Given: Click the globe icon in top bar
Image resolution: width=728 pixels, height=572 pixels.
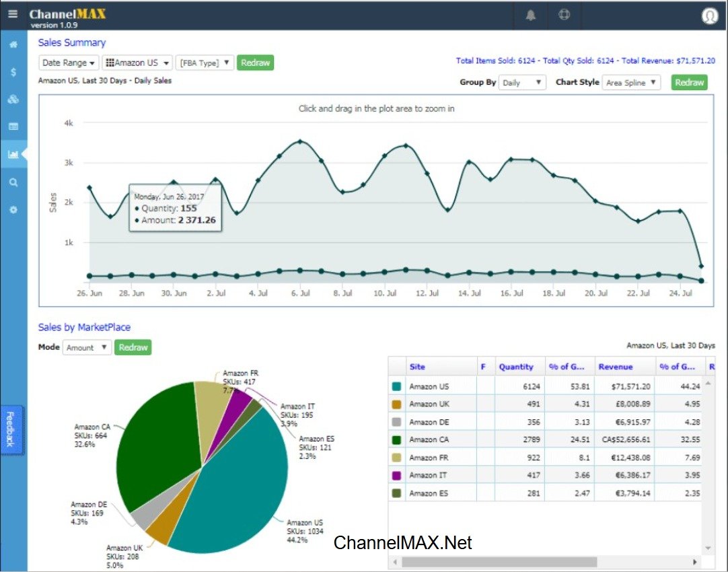Looking at the screenshot, I should (563, 15).
